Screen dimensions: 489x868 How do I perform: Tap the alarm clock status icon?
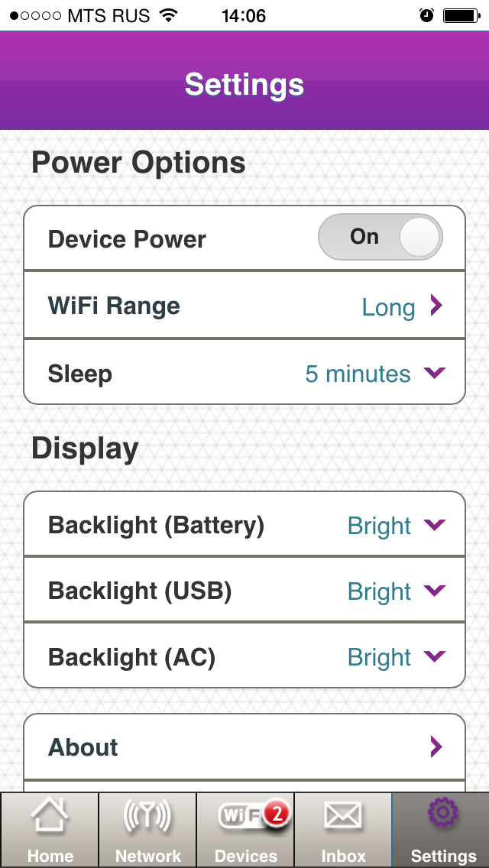[426, 15]
